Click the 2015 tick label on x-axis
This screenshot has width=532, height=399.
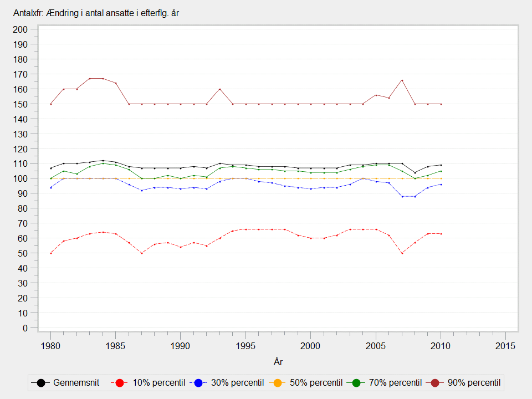(x=505, y=346)
